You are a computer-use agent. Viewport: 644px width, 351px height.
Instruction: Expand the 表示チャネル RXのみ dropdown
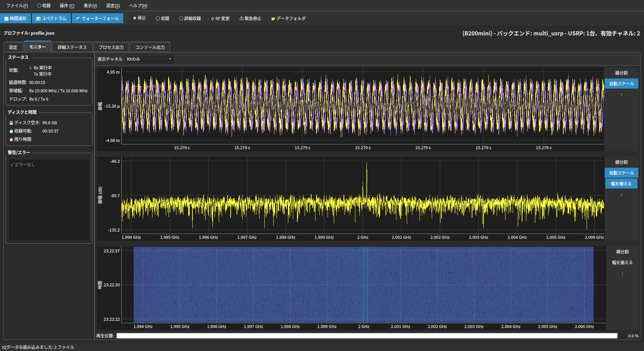(x=149, y=59)
